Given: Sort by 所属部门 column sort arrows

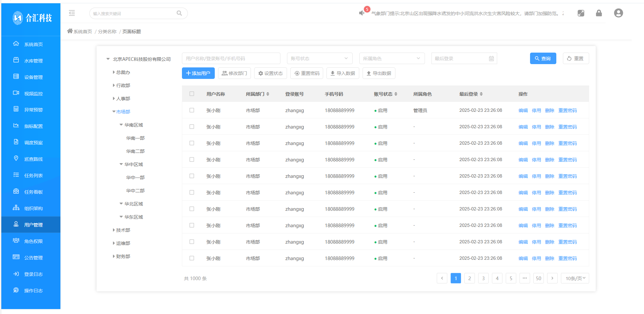Looking at the screenshot, I should (x=268, y=94).
